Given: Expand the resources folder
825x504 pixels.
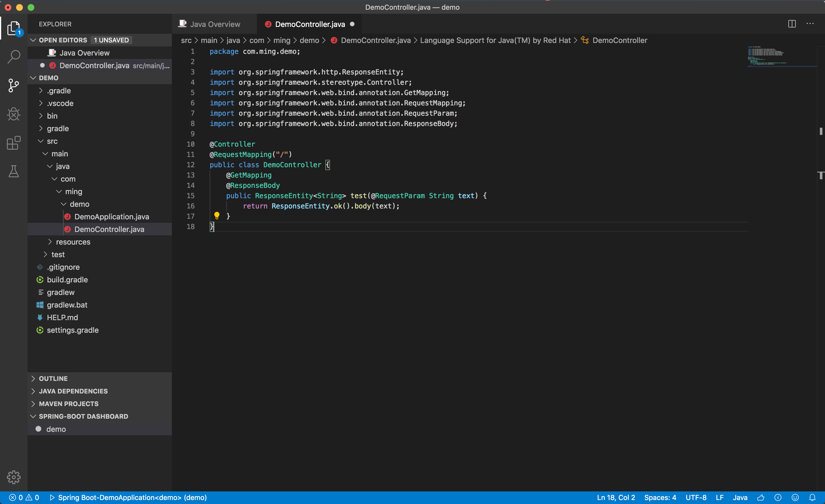Looking at the screenshot, I should [50, 242].
